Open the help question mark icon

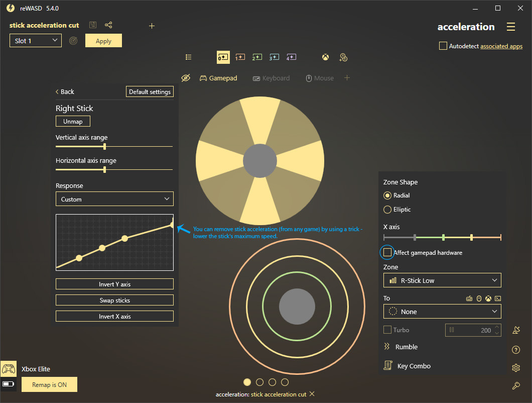pos(515,350)
